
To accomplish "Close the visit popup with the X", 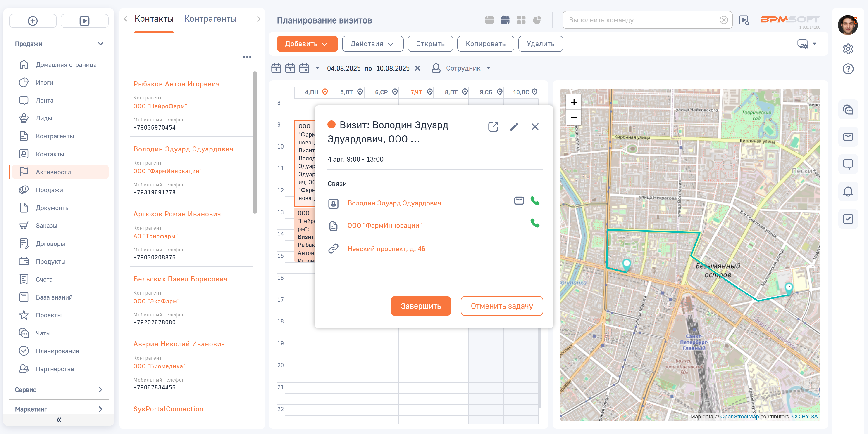I will (x=535, y=127).
